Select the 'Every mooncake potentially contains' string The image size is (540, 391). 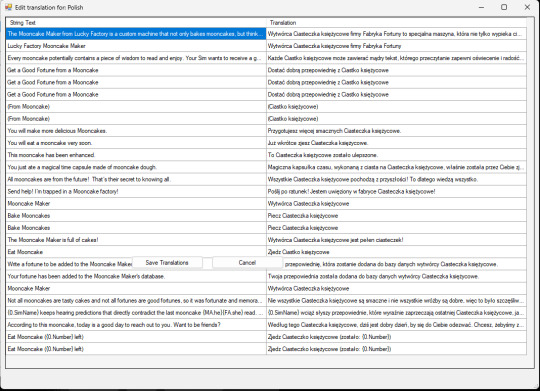coord(136,58)
